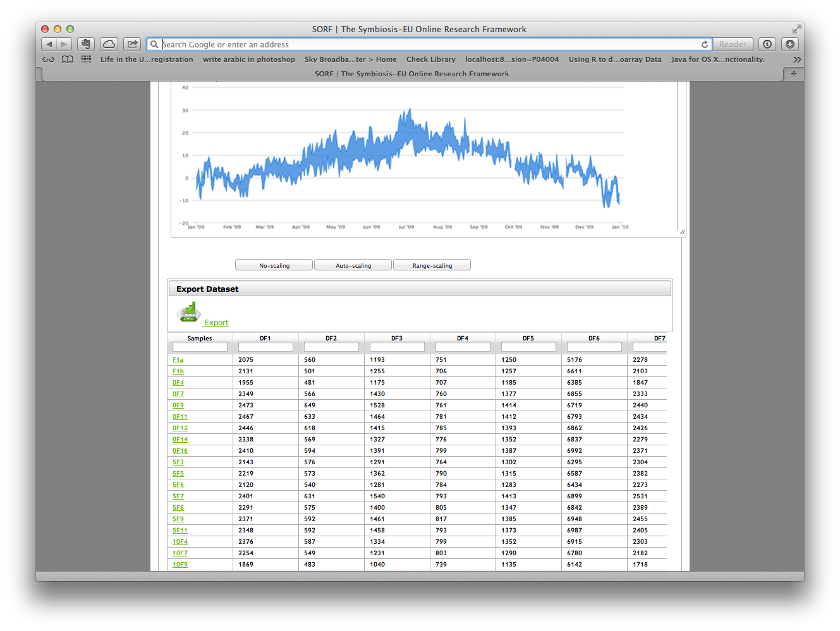Image resolution: width=840 pixels, height=631 pixels.
Task: Go forward with the Safari forward arrow
Action: pyautogui.click(x=64, y=44)
